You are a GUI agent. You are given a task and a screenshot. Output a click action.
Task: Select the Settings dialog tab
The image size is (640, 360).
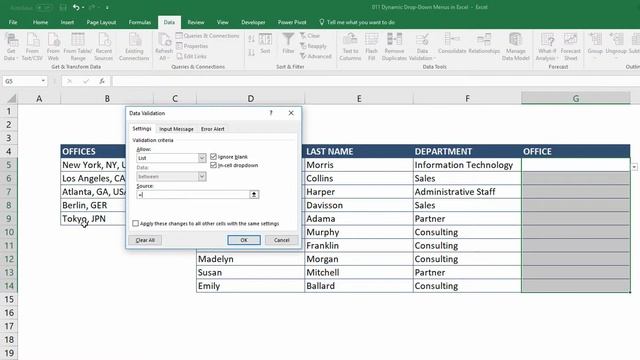142,129
